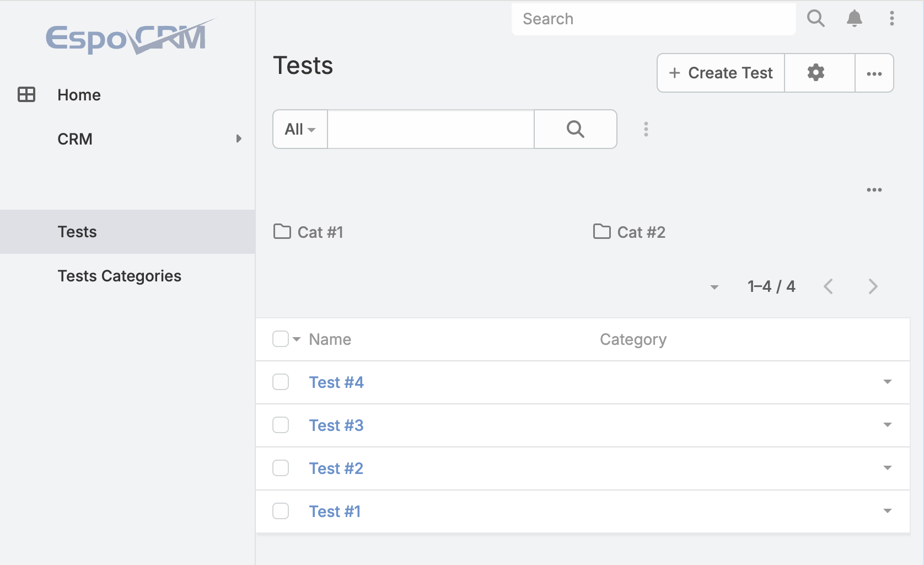Open the pagination page-size dropdown arrow

coord(714,287)
